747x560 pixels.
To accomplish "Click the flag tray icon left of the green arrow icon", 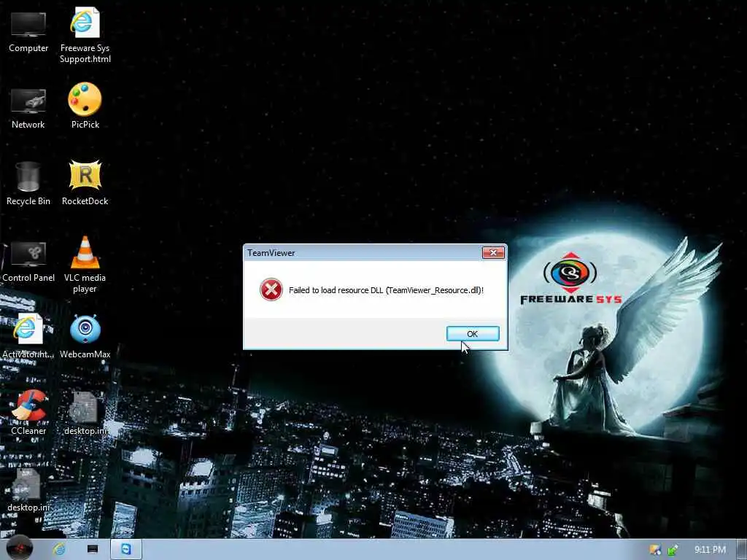I will (x=656, y=550).
